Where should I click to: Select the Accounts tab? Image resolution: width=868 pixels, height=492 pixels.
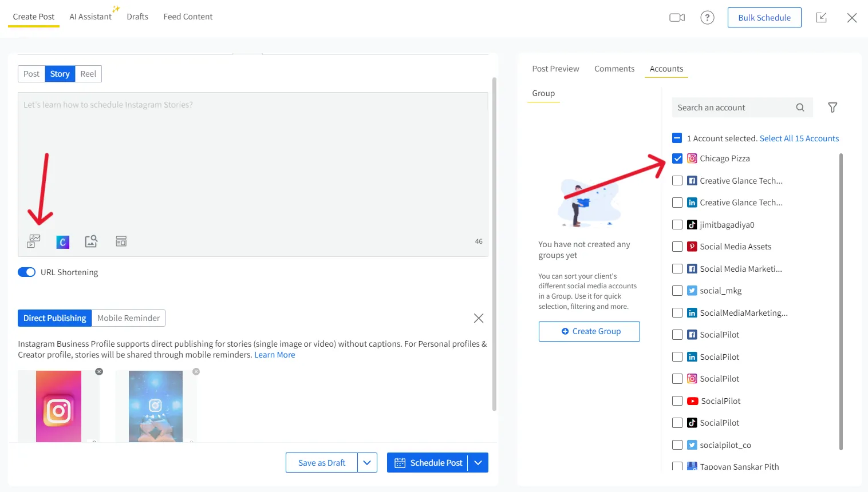click(666, 69)
